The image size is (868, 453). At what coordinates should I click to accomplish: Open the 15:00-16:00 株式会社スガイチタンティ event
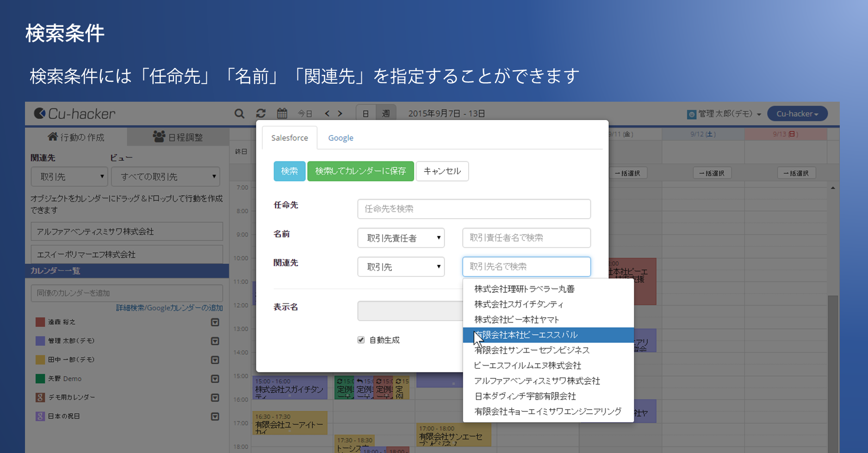290,387
